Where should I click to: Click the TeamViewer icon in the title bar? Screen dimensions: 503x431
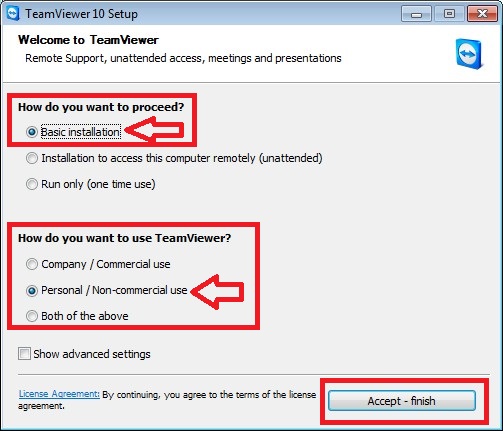(x=13, y=14)
